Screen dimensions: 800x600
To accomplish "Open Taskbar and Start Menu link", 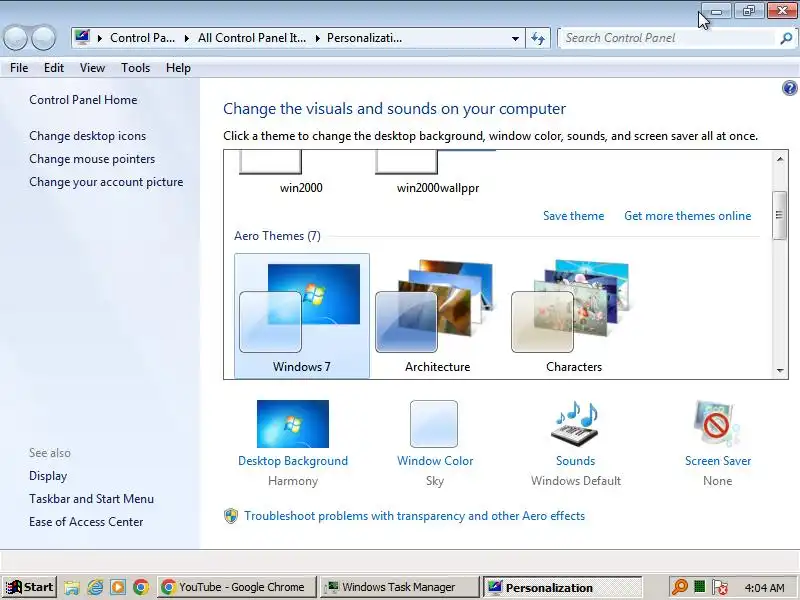I will pos(91,499).
